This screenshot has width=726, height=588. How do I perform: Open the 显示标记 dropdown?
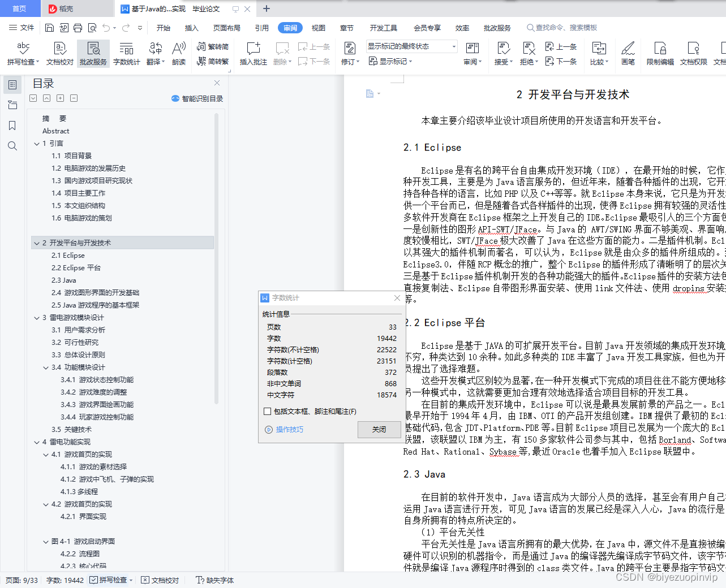pos(390,61)
